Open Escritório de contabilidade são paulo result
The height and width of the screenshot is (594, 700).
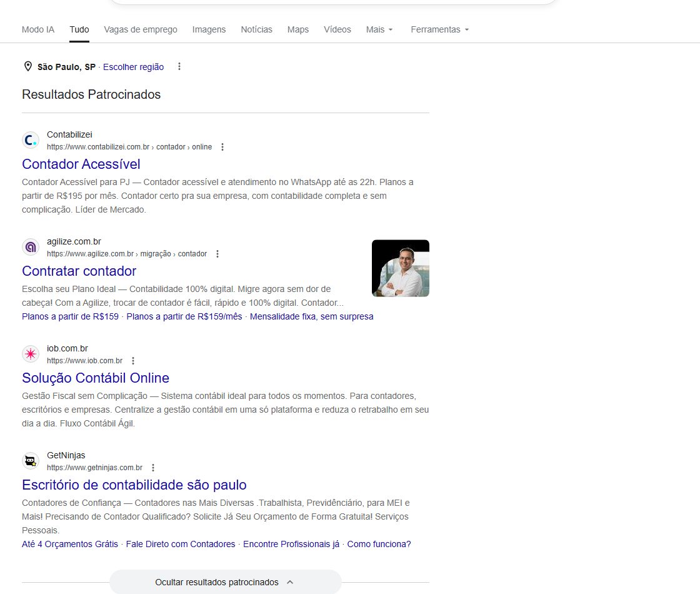pyautogui.click(x=134, y=485)
